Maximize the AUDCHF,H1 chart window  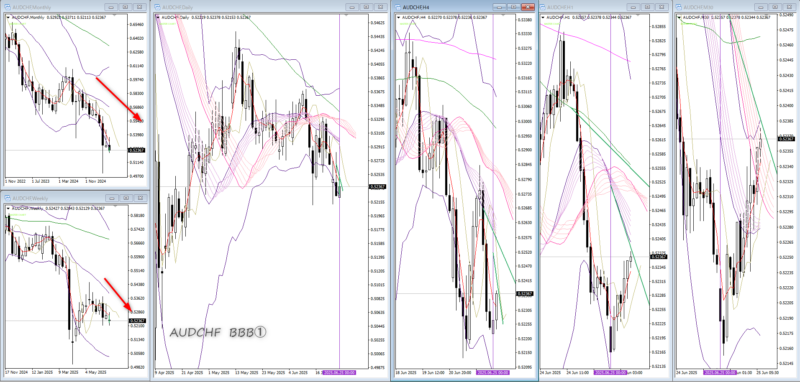coord(648,7)
